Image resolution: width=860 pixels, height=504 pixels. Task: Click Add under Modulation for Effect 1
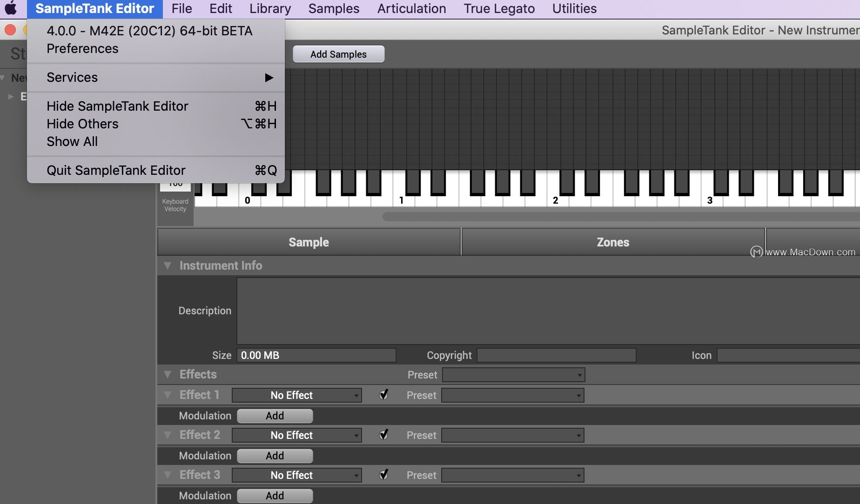click(275, 416)
